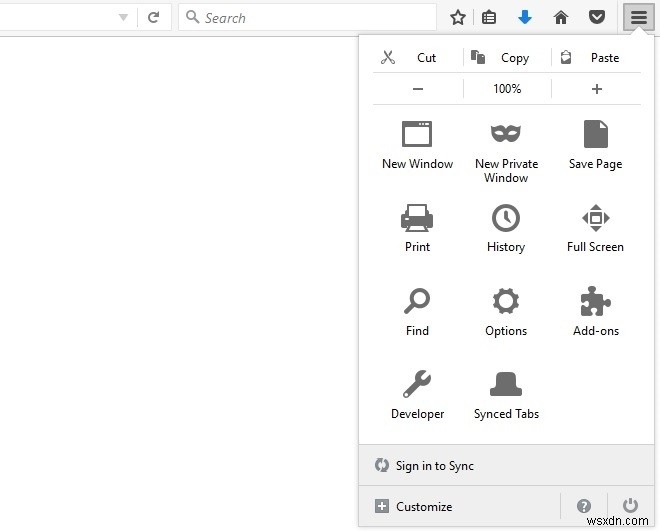Click inside the Search field
660x531 pixels.
307,17
